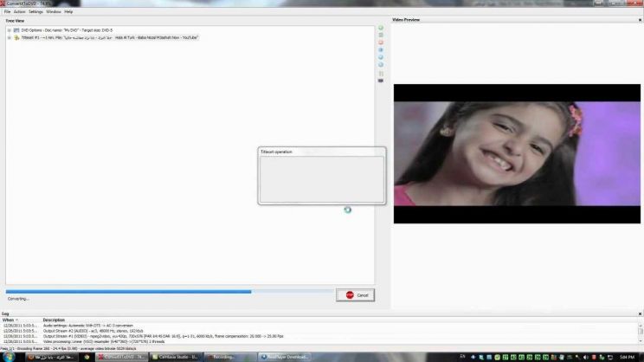Image resolution: width=644 pixels, height=362 pixels.
Task: Cancel the conversion with the Cancel button
Action: tap(355, 295)
